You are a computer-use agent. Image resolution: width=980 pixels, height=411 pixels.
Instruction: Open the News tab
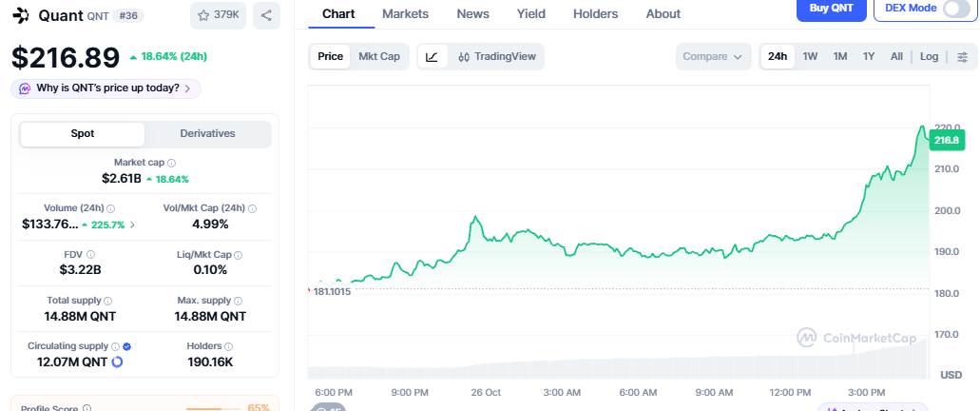[473, 13]
